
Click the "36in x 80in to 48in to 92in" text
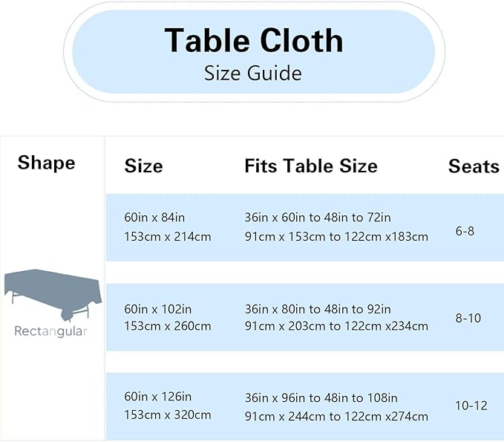pos(318,309)
